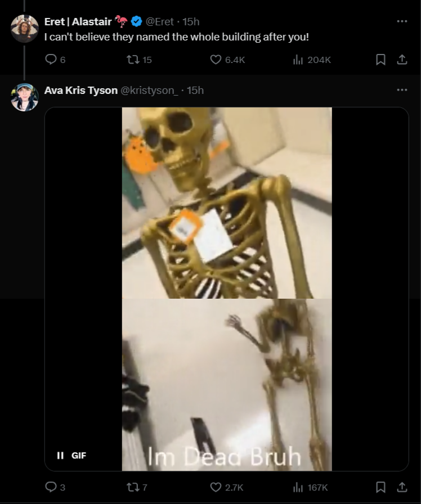Viewport: 421px width, 504px height.
Task: Bookmark Eret's tweet
Action: [381, 60]
